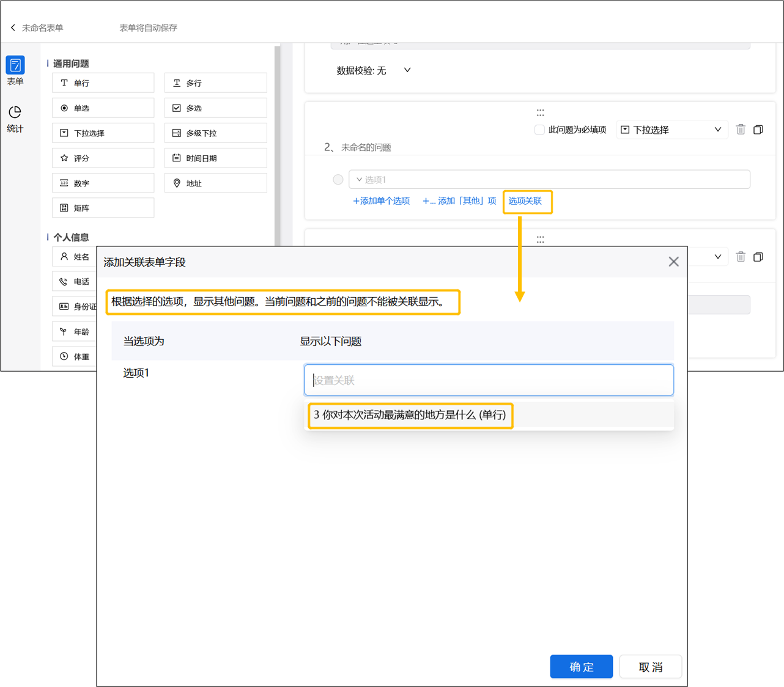This screenshot has width=784, height=687.
Task: Click the 未命名表单 form title
Action: 43,28
